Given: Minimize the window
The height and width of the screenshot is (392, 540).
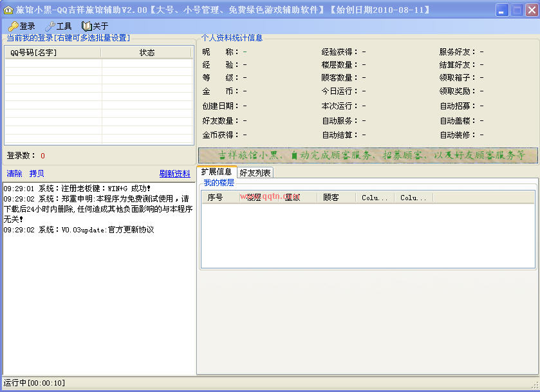Looking at the screenshot, I should click(502, 10).
